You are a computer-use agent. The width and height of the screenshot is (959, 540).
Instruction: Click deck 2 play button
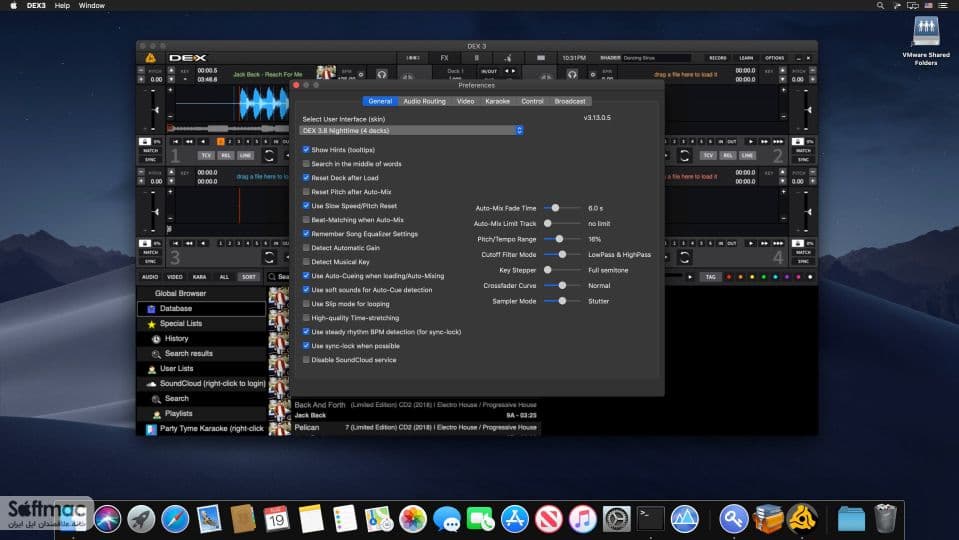(x=751, y=141)
